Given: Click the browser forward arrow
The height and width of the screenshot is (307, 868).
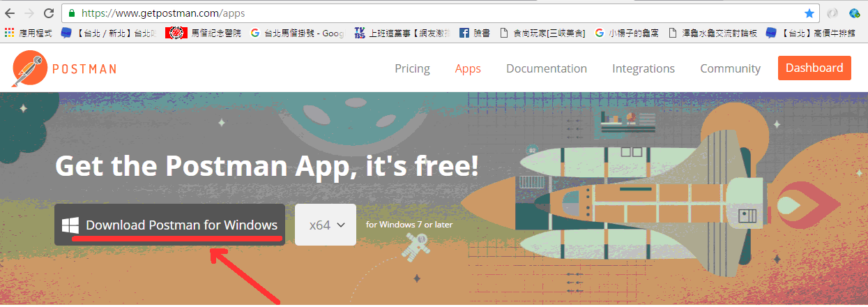Looking at the screenshot, I should (x=29, y=13).
